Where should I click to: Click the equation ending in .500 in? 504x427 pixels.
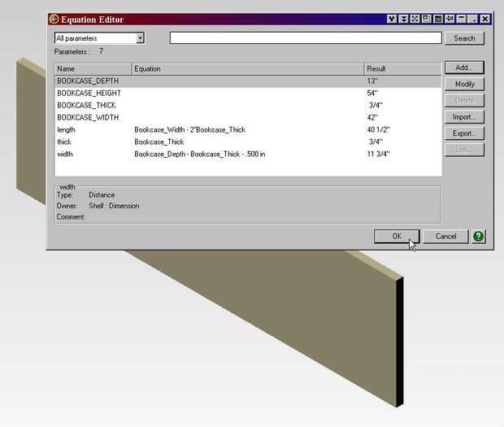[200, 154]
